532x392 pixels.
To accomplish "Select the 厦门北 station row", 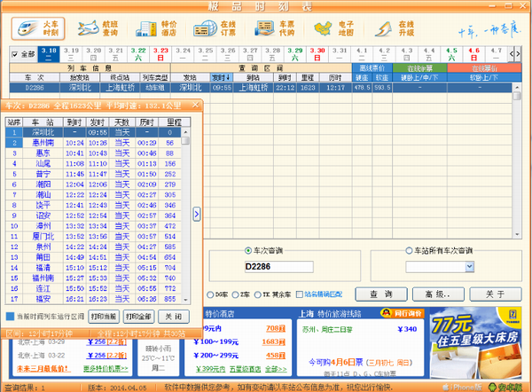I will pyautogui.click(x=93, y=236).
